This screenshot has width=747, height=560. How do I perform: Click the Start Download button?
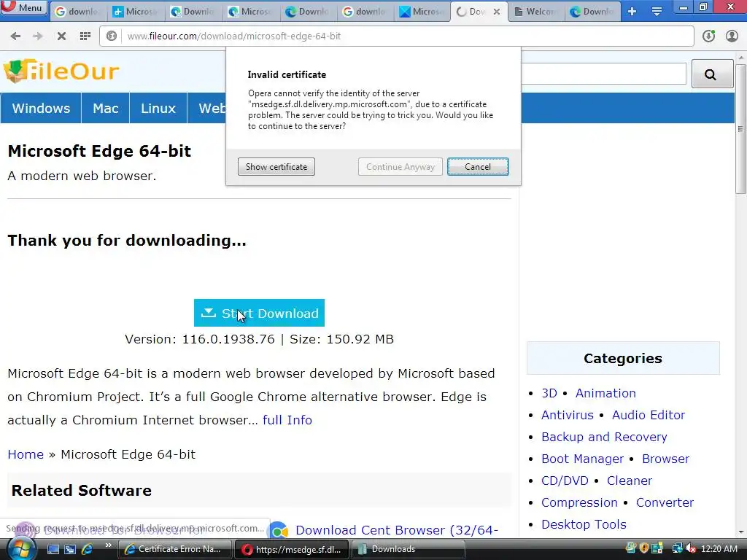(259, 313)
